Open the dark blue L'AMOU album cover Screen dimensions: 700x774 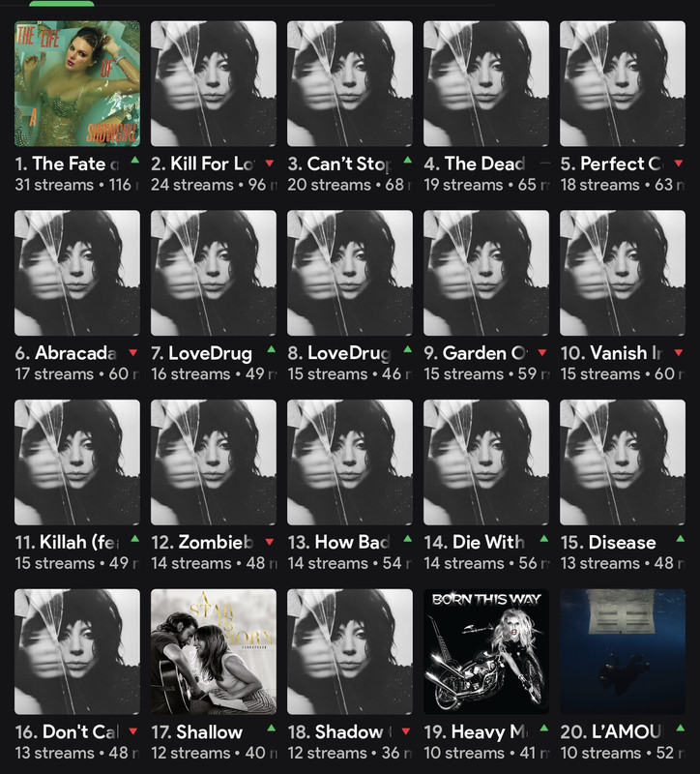pyautogui.click(x=622, y=651)
